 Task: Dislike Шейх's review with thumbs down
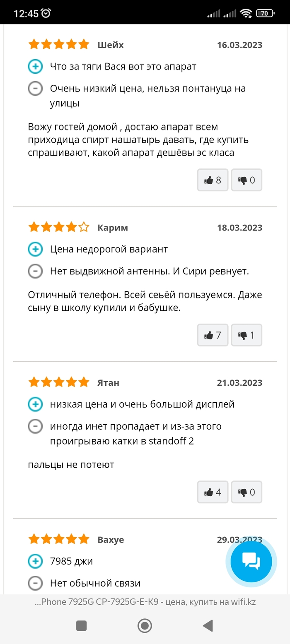click(x=247, y=180)
